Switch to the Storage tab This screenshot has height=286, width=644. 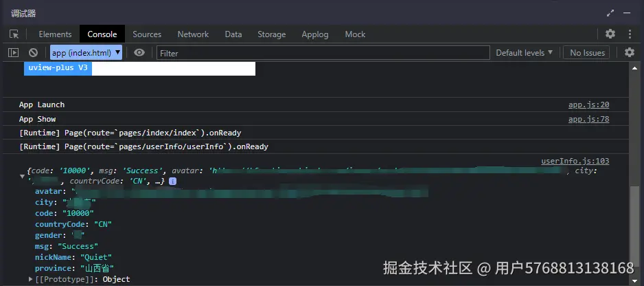271,34
